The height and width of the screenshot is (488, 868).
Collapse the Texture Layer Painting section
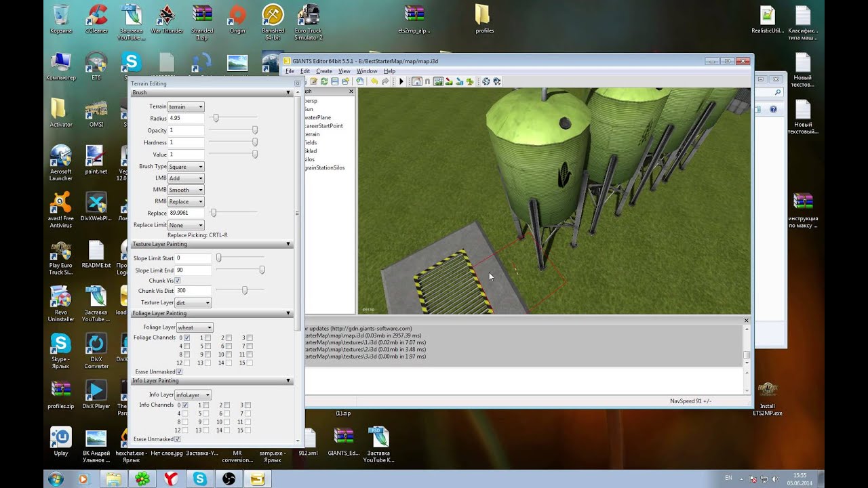(x=288, y=244)
